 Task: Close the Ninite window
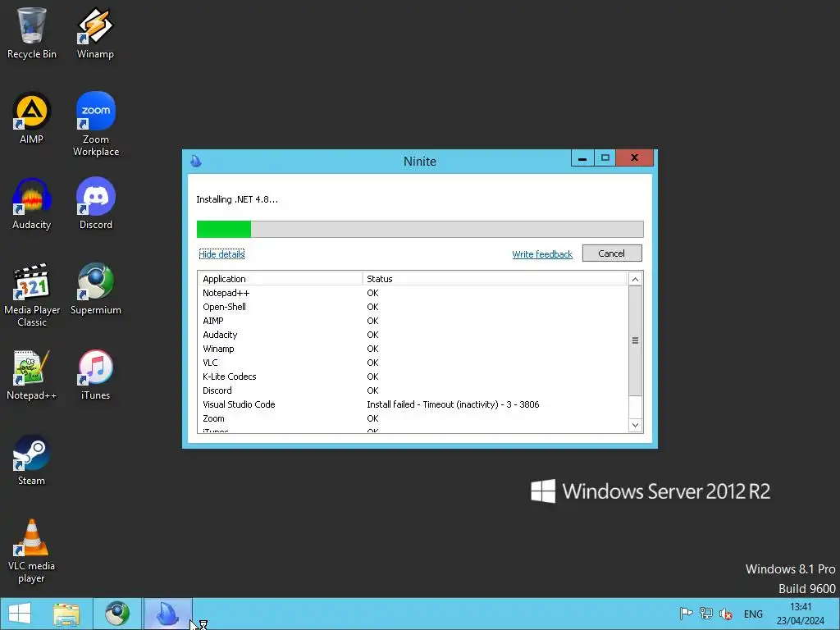pos(634,158)
